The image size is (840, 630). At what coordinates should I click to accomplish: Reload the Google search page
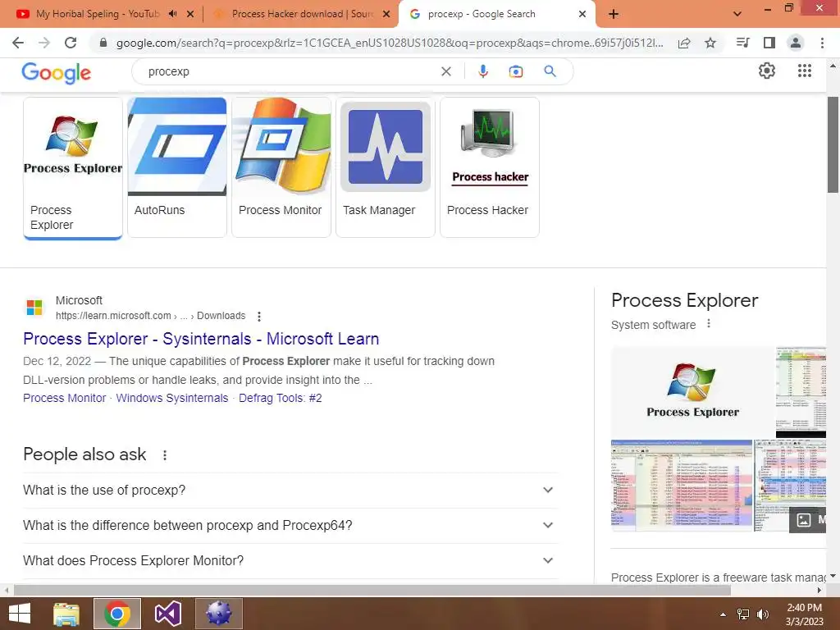(x=71, y=43)
